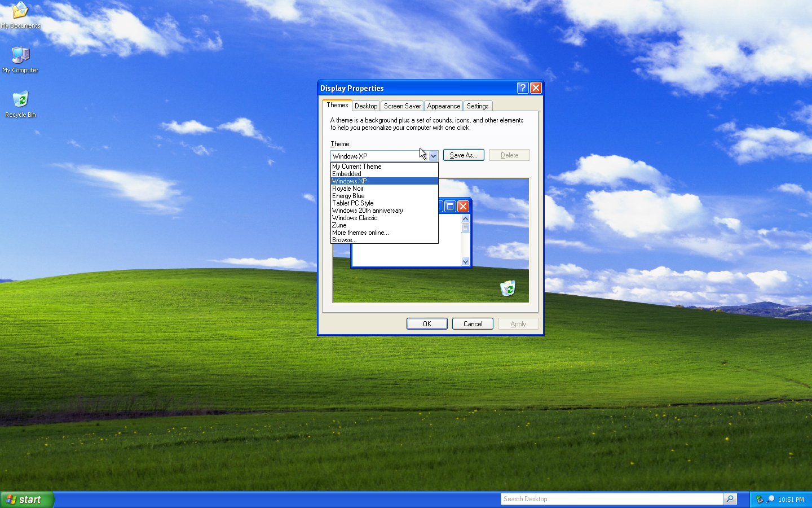Click the Cancel button

click(473, 324)
